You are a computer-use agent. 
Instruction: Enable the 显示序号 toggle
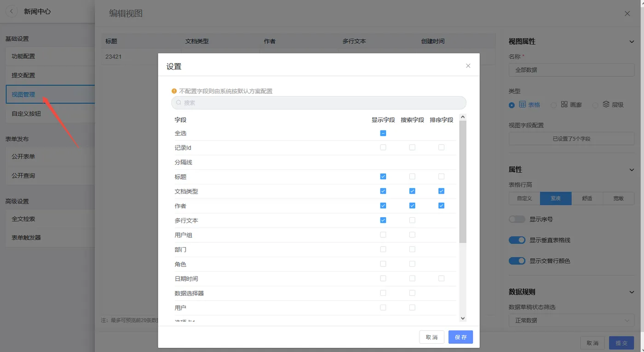coord(517,219)
